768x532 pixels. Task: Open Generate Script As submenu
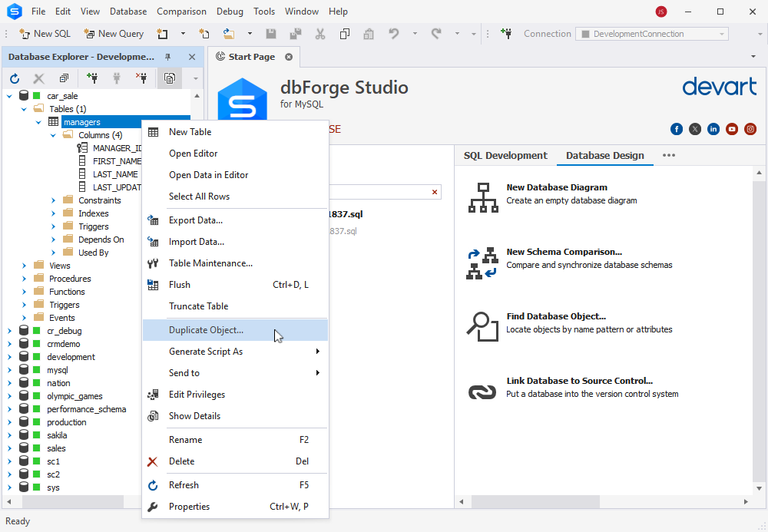[235, 352]
